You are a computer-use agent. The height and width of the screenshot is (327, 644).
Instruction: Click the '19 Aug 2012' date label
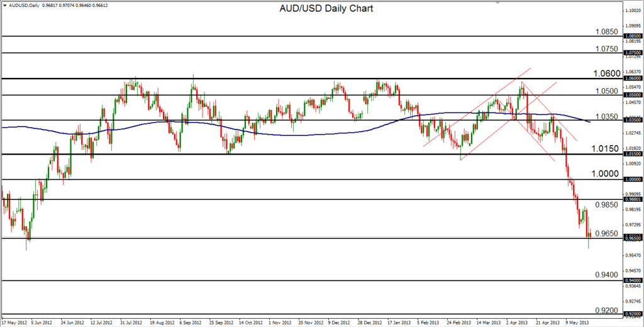pyautogui.click(x=162, y=323)
